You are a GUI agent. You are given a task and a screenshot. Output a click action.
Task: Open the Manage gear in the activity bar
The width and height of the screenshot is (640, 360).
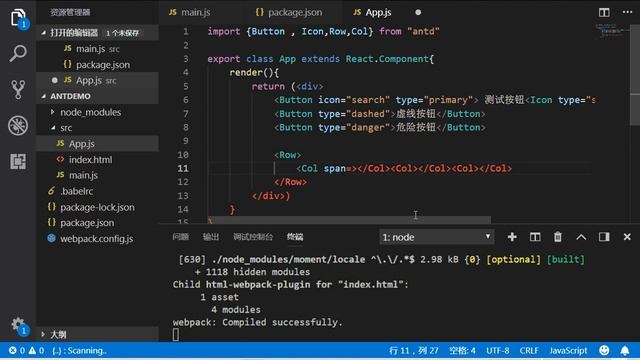point(18,325)
